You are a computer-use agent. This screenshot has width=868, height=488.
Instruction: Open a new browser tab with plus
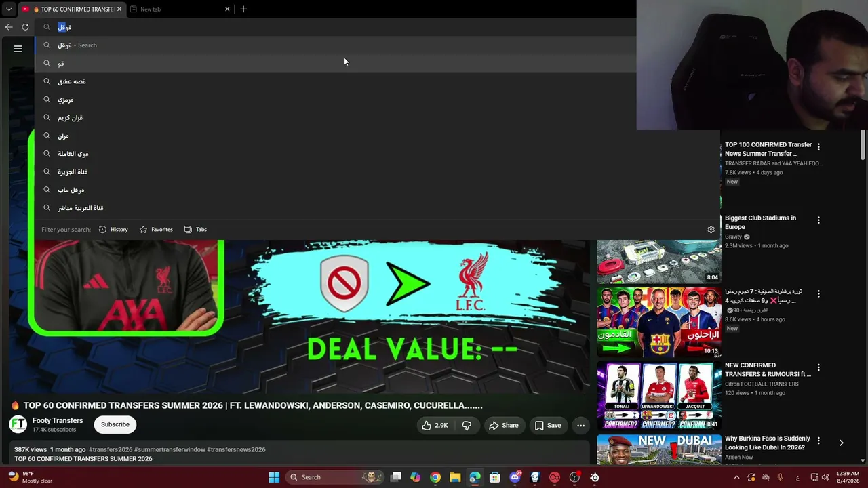pyautogui.click(x=243, y=9)
